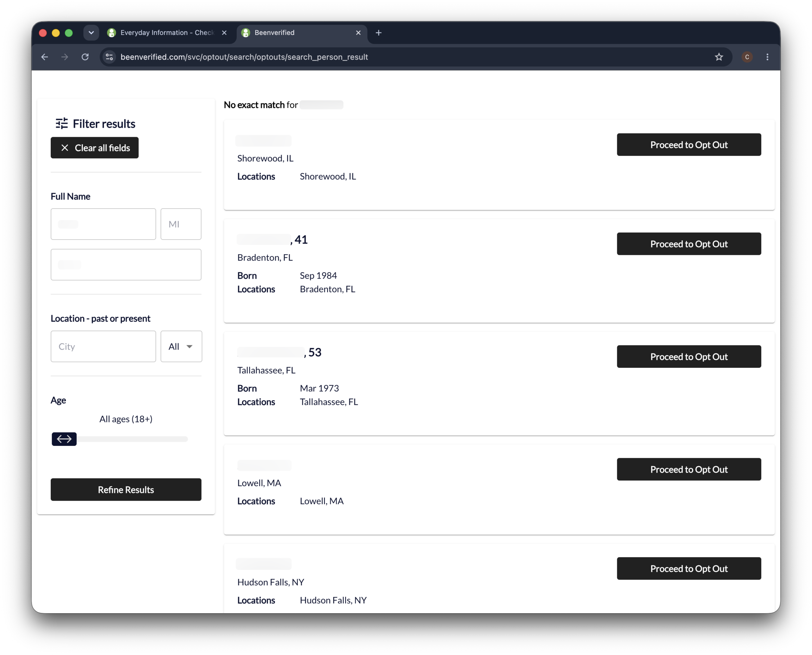Click the City input field
The height and width of the screenshot is (655, 812).
click(103, 346)
